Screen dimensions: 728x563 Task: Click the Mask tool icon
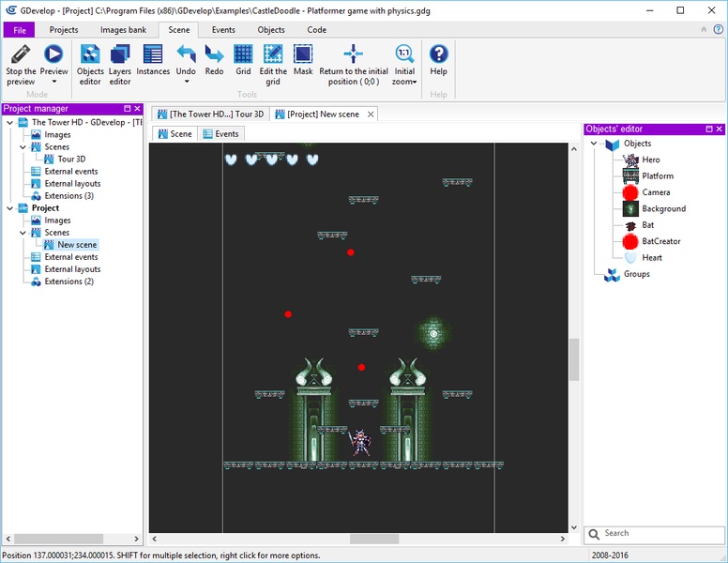click(x=303, y=54)
